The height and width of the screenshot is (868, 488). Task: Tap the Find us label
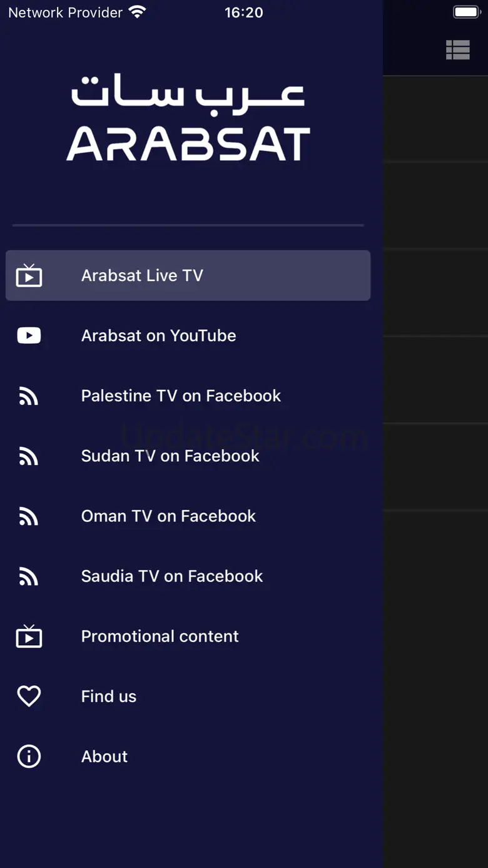(109, 696)
